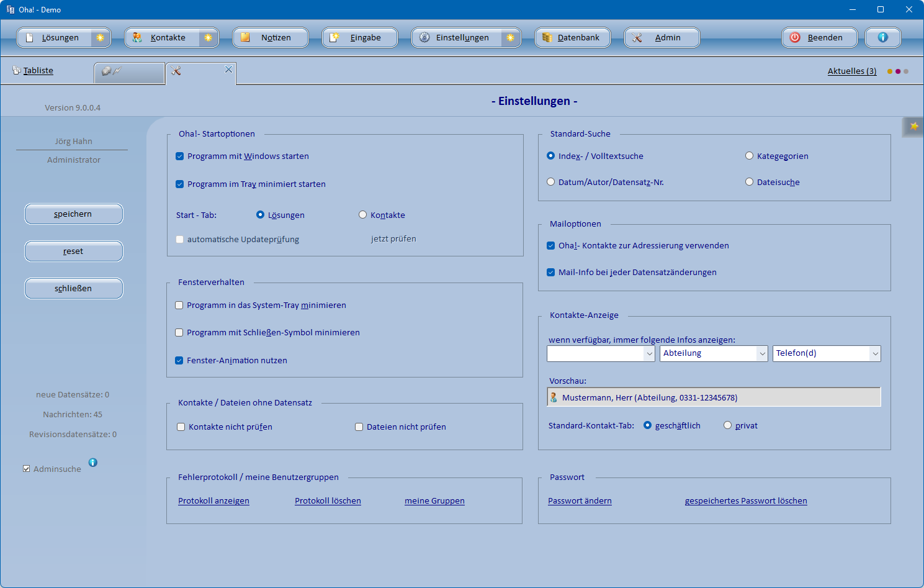Open the Datenbank menu

572,38
